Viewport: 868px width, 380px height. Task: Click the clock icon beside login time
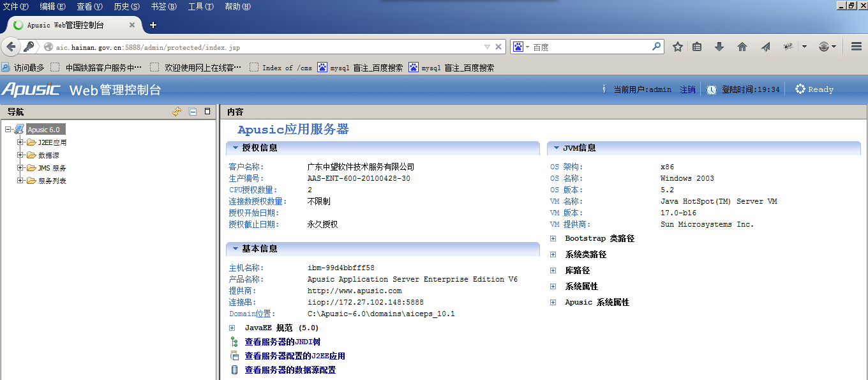pos(712,89)
